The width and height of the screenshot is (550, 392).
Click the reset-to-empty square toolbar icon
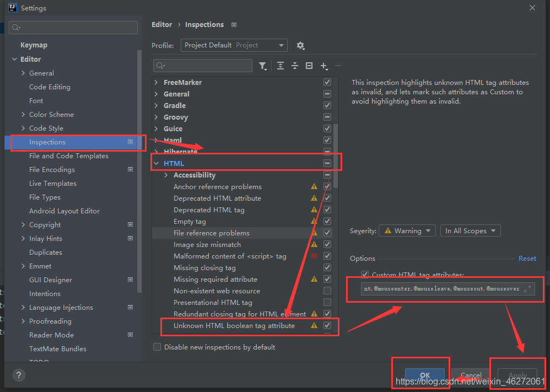pyautogui.click(x=309, y=66)
